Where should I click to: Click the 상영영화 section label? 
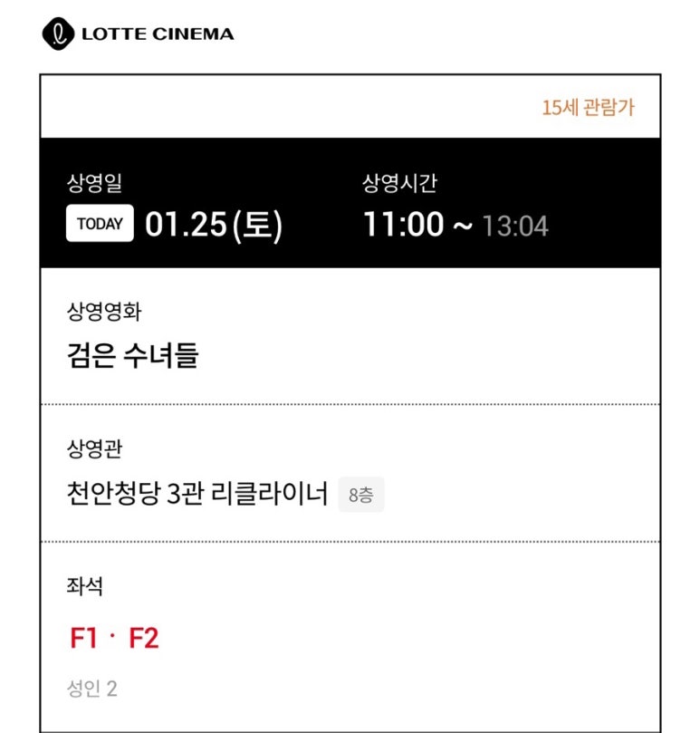(x=104, y=312)
